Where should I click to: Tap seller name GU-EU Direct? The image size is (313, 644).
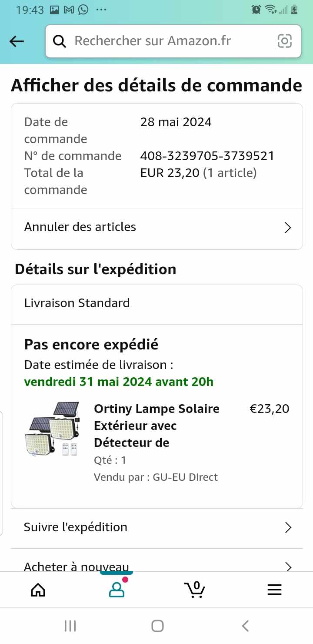click(185, 477)
